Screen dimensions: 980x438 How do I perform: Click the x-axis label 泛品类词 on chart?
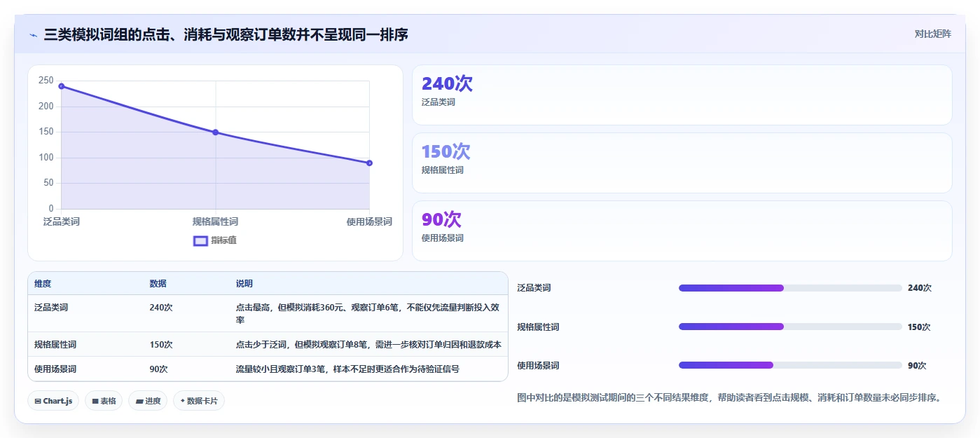tap(62, 221)
